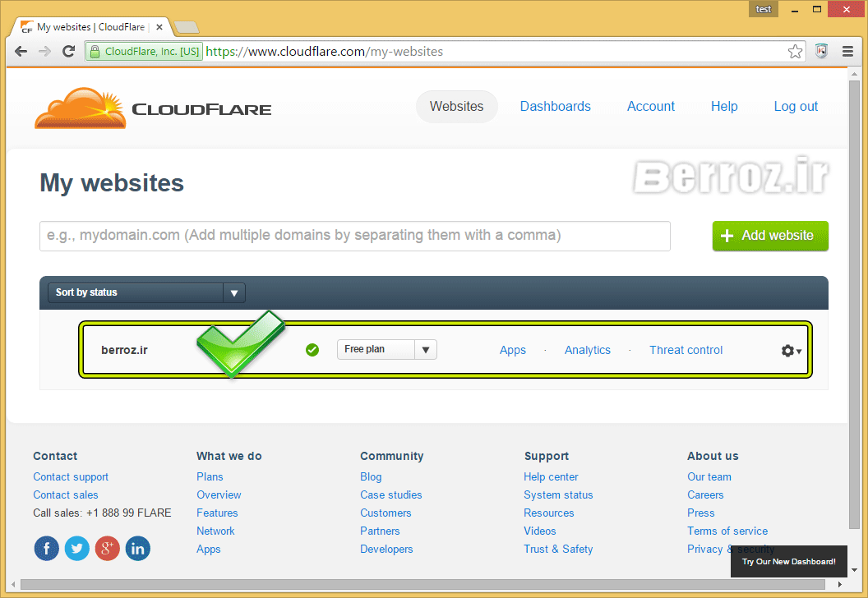This screenshot has width=868, height=598.
Task: Open the Chrome hamburger menu
Action: (847, 52)
